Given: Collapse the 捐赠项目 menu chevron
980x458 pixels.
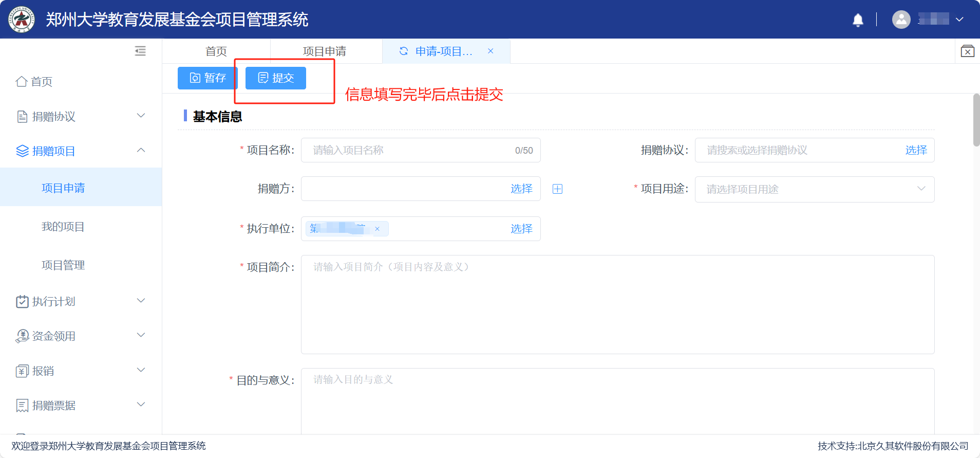Looking at the screenshot, I should click(x=141, y=150).
